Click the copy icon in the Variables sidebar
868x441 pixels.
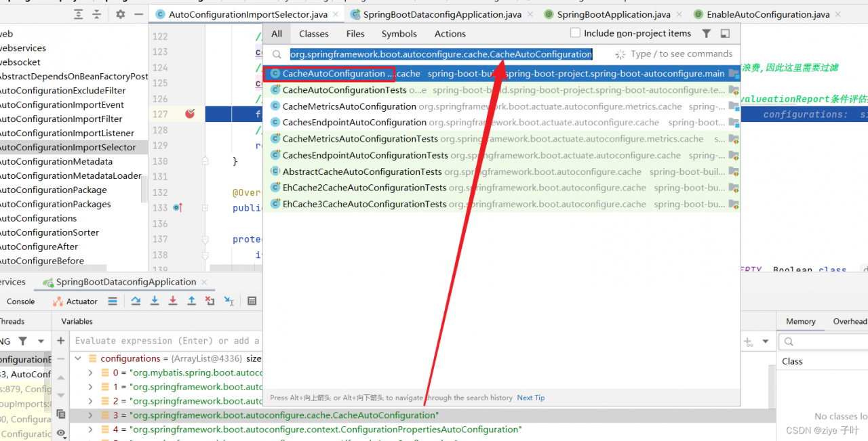point(61,414)
